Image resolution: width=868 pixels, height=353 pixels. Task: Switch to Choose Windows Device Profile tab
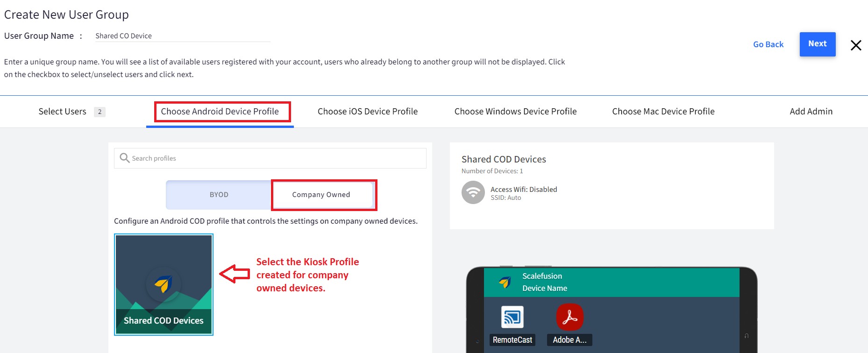click(515, 112)
